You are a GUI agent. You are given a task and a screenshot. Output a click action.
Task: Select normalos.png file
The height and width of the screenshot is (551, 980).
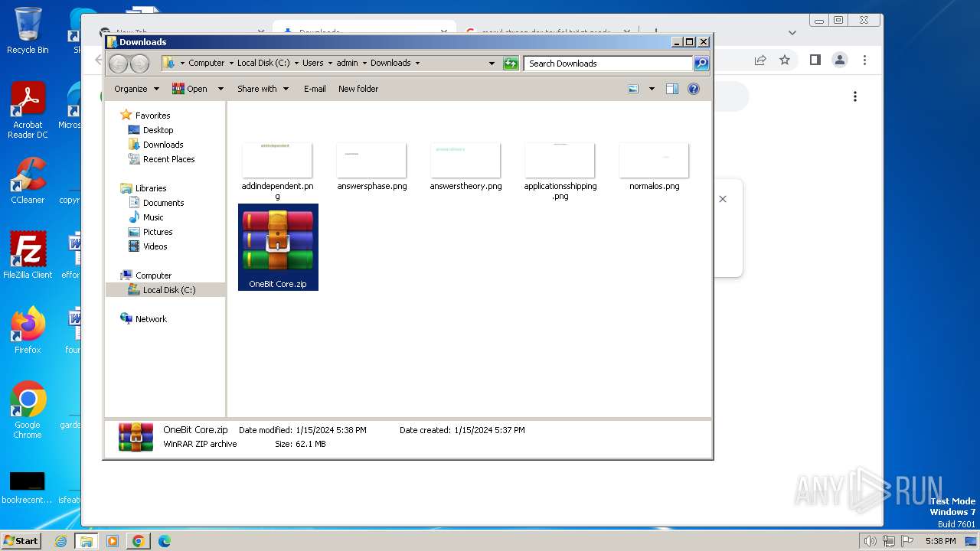point(655,166)
